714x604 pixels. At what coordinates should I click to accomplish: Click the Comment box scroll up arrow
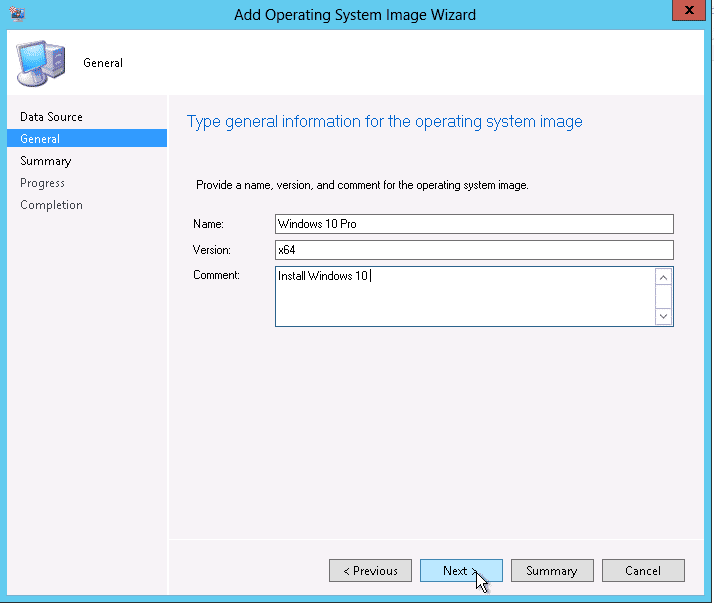coord(663,277)
